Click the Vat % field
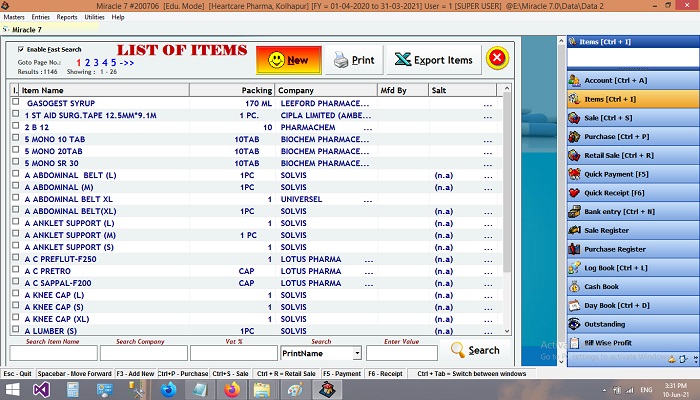700x400 pixels. click(x=234, y=353)
